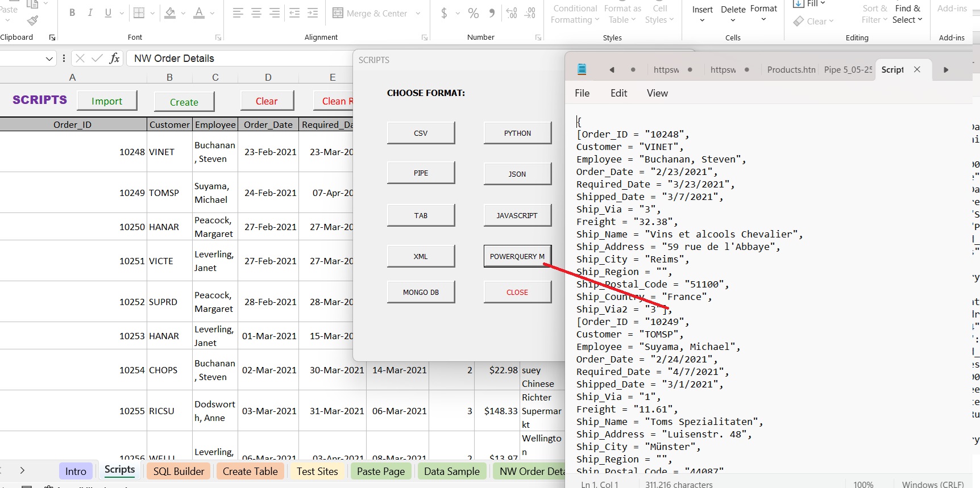This screenshot has width=980, height=488.
Task: Open Clear dropdown in Editing group
Action: click(x=813, y=21)
